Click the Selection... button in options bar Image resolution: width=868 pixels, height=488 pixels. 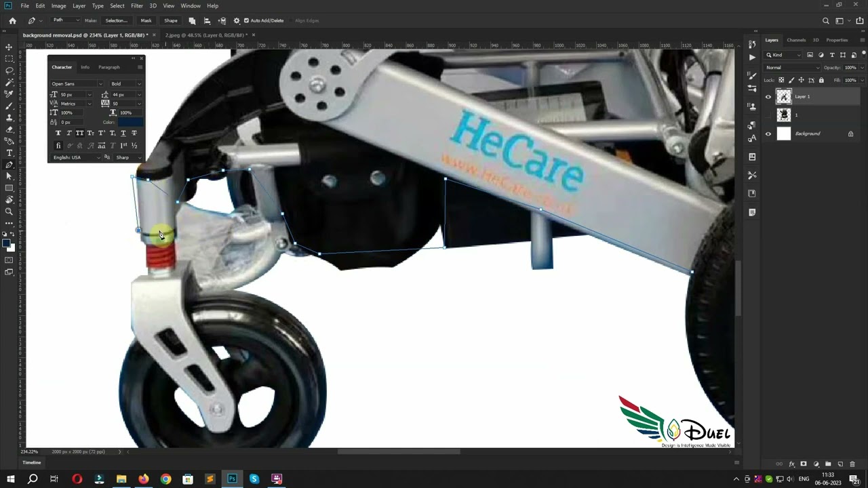click(117, 20)
